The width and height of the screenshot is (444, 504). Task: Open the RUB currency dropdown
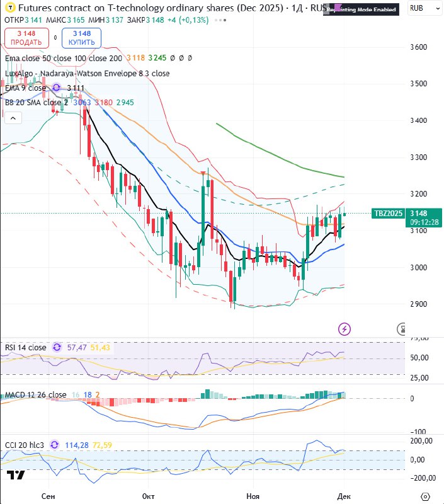[x=423, y=9]
